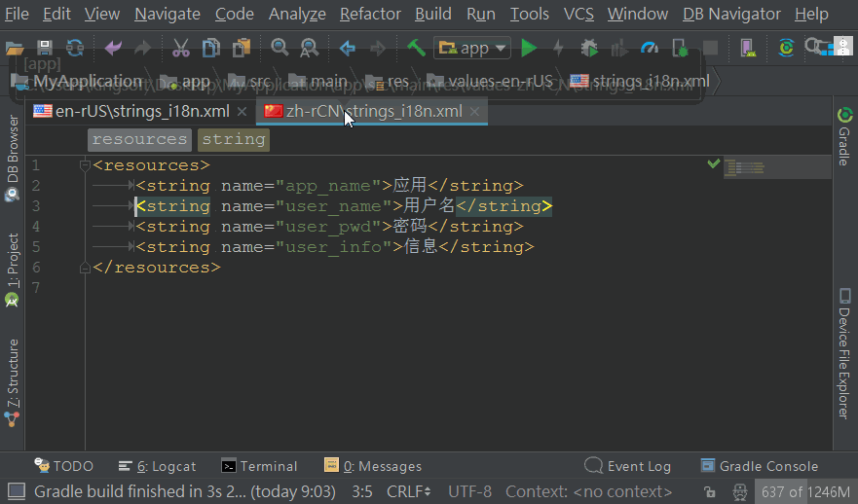Screen dimensions: 858x504
Task: Click the Attach debugger to process icon
Action: pos(680,48)
